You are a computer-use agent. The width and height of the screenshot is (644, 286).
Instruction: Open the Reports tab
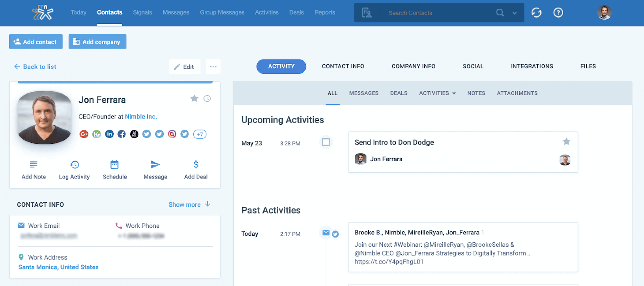click(325, 12)
